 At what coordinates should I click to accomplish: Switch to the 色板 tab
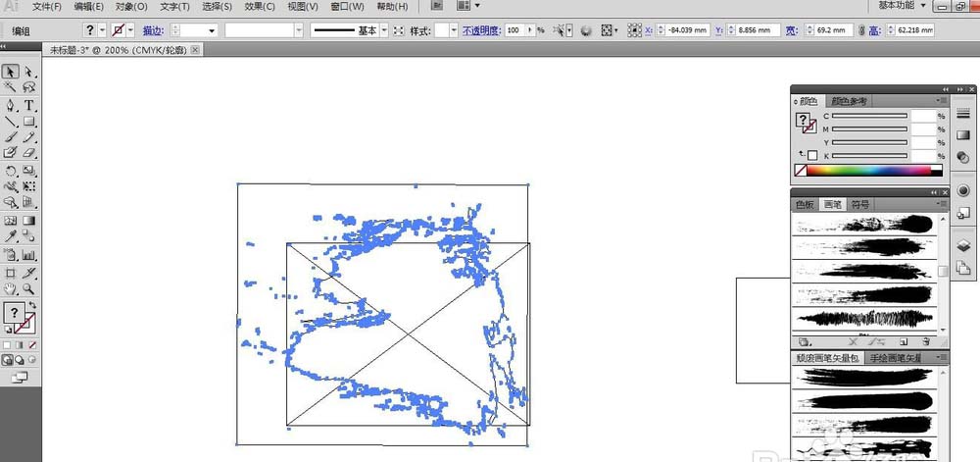[x=805, y=204]
